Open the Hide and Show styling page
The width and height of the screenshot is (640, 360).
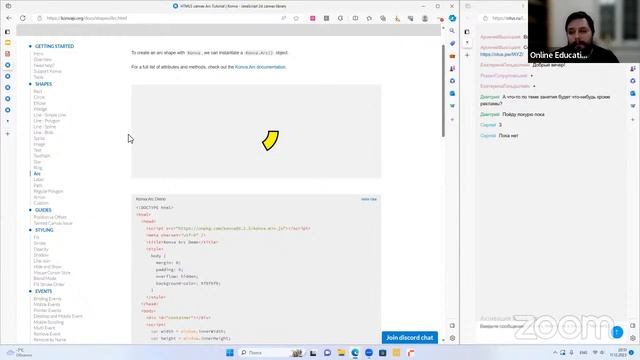tap(47, 267)
